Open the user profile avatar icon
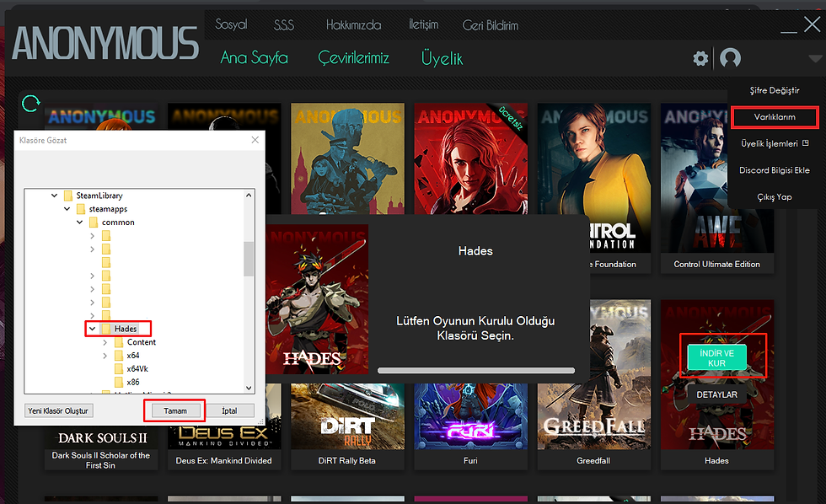826x504 pixels. click(730, 58)
